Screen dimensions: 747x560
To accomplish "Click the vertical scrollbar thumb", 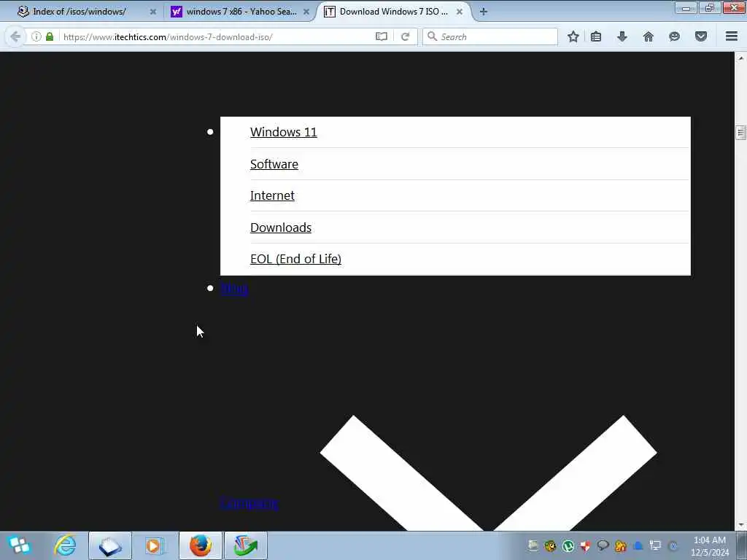I will click(740, 133).
